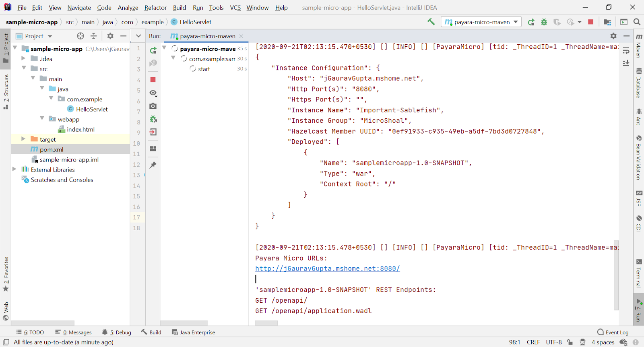Screen dimensions: 644x347
Task: Click UTF-8 encoding in status bar
Action: tap(554, 342)
